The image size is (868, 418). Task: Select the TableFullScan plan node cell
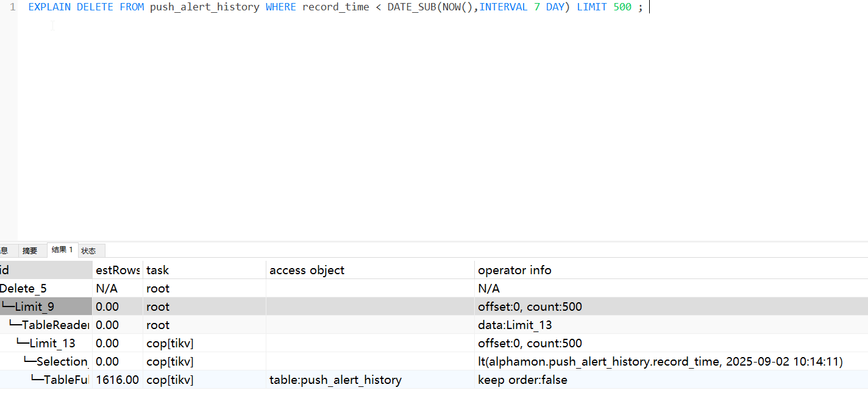pos(66,380)
